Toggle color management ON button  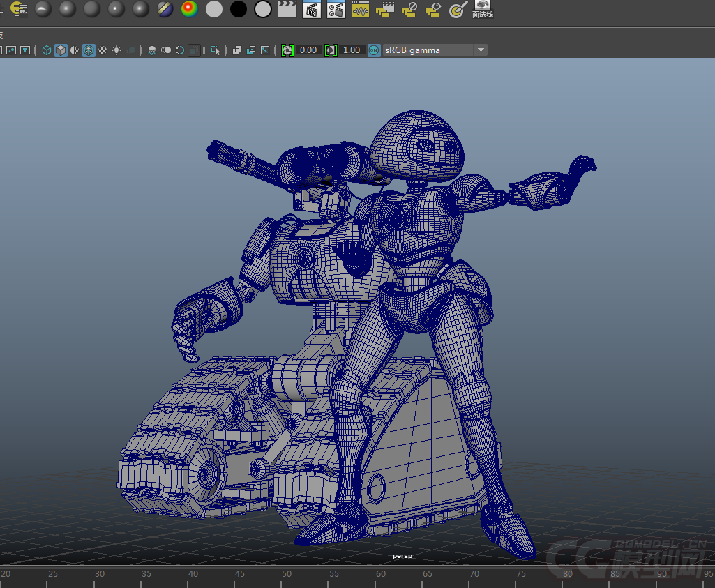tap(374, 50)
